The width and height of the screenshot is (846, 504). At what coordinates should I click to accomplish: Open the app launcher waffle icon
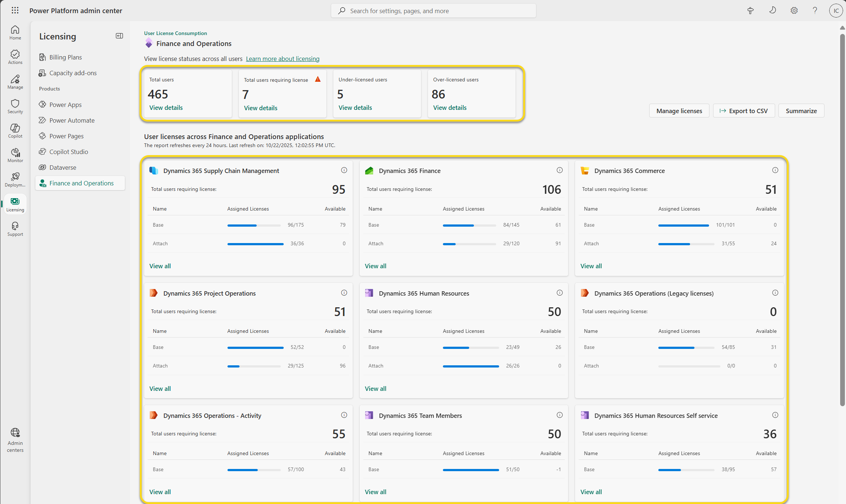(15, 11)
